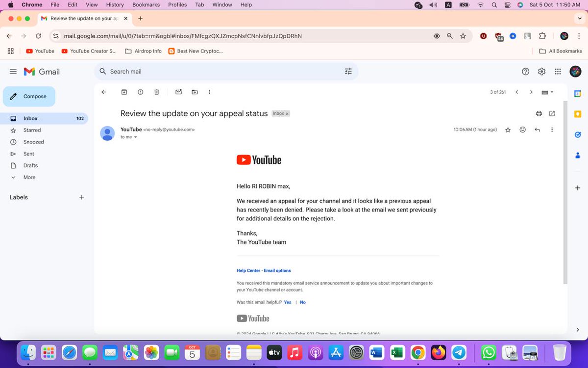This screenshot has width=588, height=368.
Task: Remove the Inbox label from email
Action: pyautogui.click(x=287, y=114)
